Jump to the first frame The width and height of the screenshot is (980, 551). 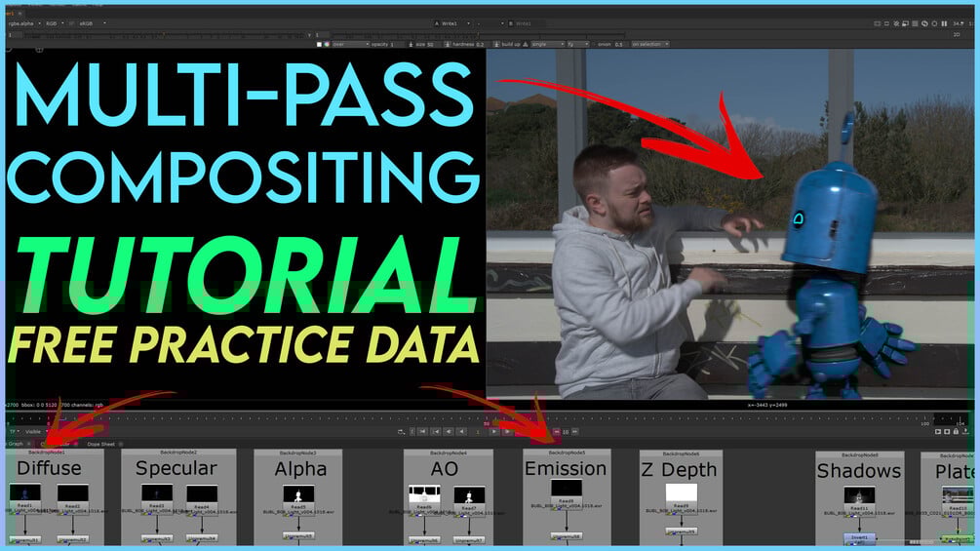click(422, 432)
